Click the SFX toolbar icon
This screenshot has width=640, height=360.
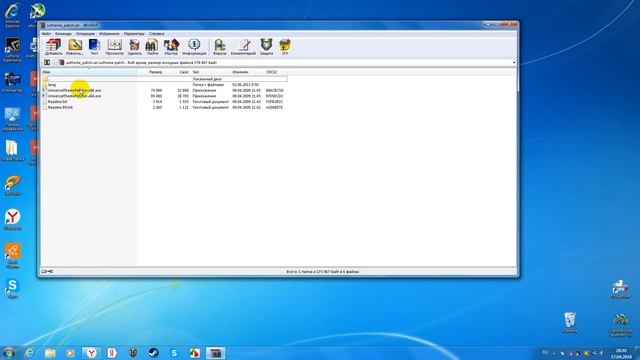pyautogui.click(x=285, y=47)
